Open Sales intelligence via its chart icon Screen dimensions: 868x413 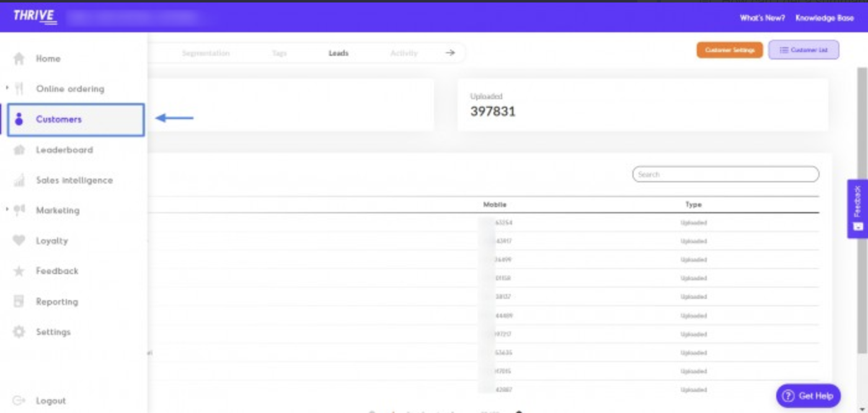(x=19, y=180)
